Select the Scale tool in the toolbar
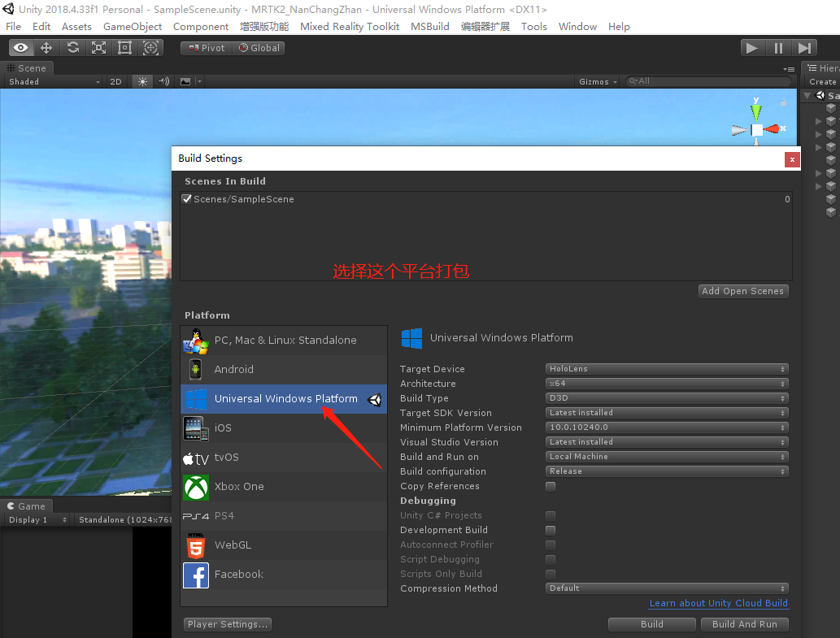This screenshot has width=840, height=638. pyautogui.click(x=98, y=48)
